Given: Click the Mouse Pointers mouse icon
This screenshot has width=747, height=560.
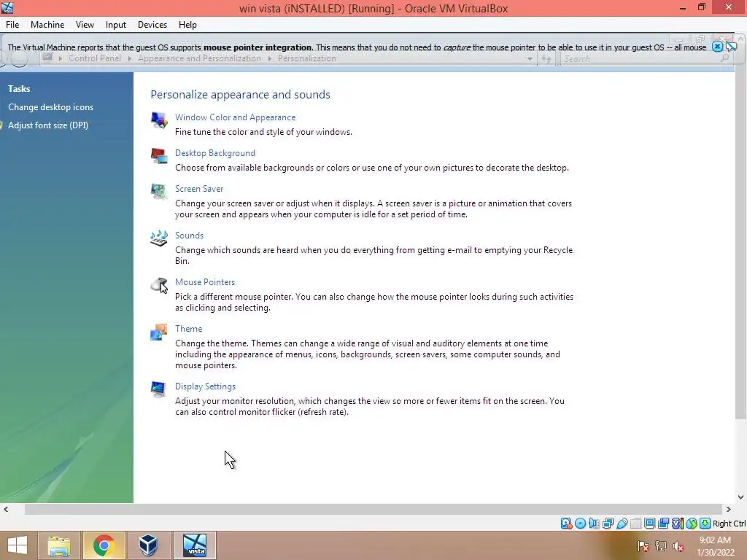Looking at the screenshot, I should pos(158,285).
